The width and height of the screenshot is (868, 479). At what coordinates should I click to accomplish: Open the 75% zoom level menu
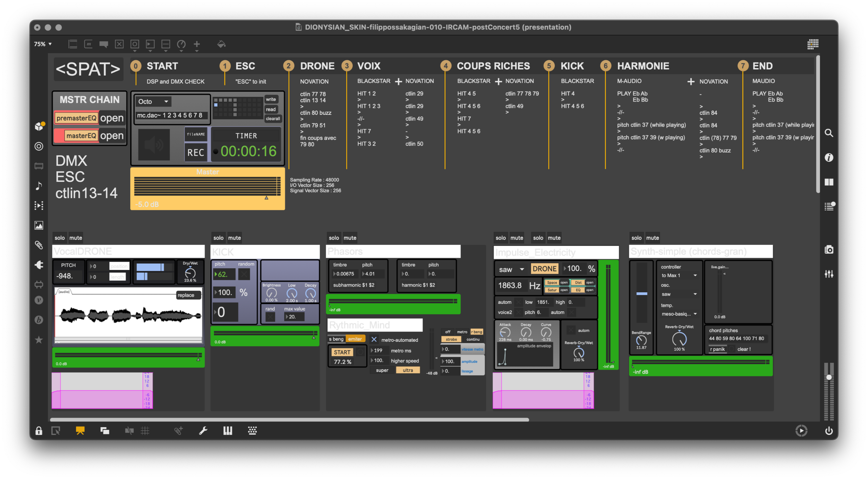click(43, 44)
